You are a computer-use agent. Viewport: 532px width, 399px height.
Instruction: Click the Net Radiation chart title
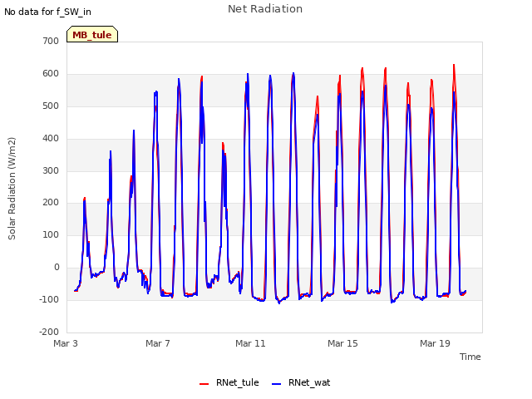(265, 9)
